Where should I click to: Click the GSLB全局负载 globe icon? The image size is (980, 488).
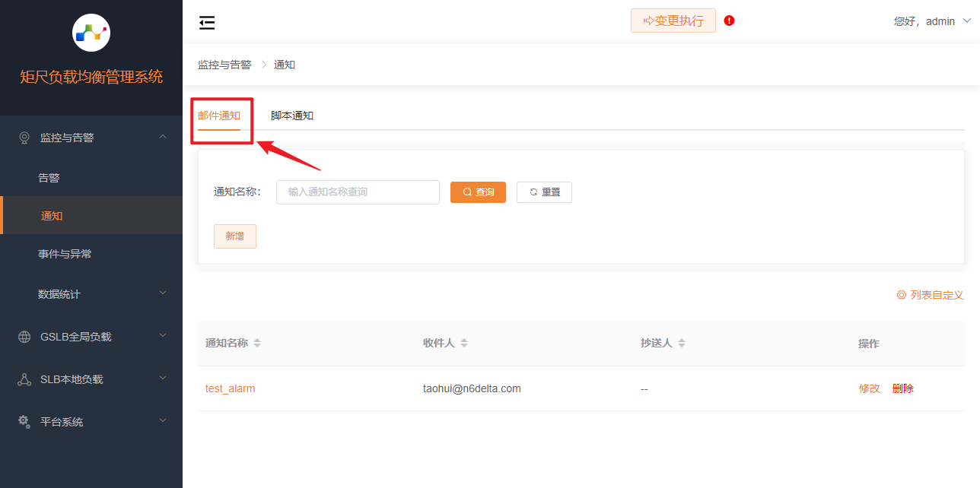[x=24, y=337]
